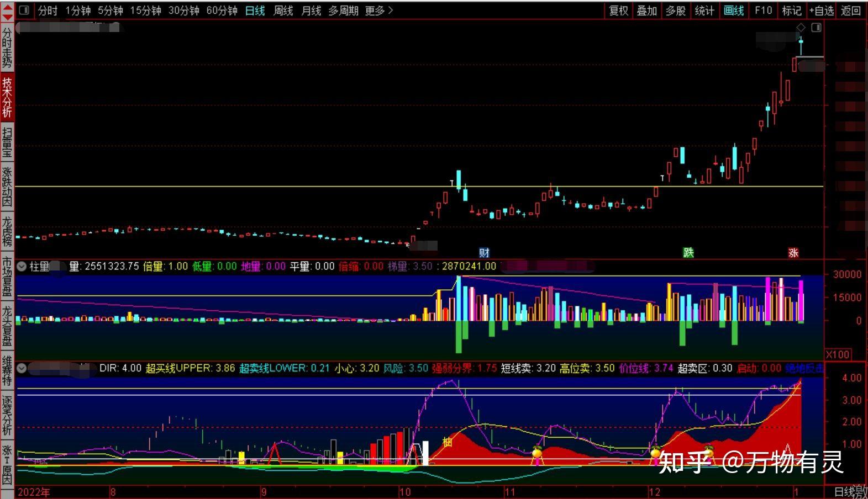Click the 地量 indicator value label

(x=263, y=267)
